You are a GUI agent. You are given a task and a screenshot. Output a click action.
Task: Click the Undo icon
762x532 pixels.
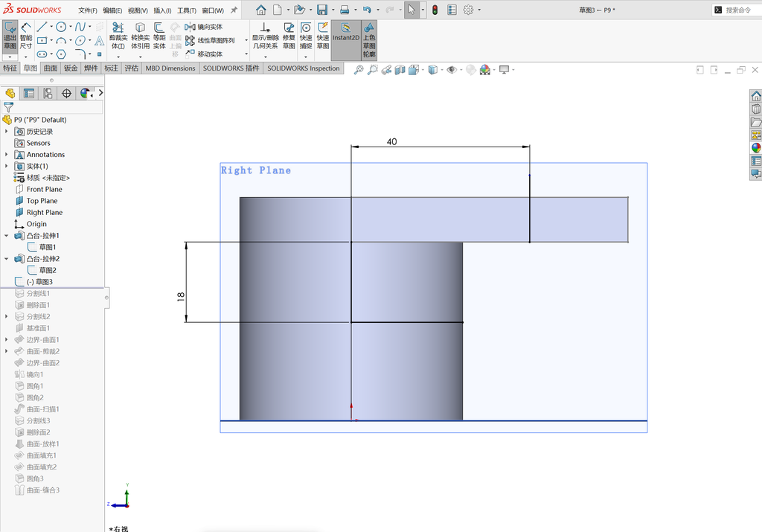[367, 10]
